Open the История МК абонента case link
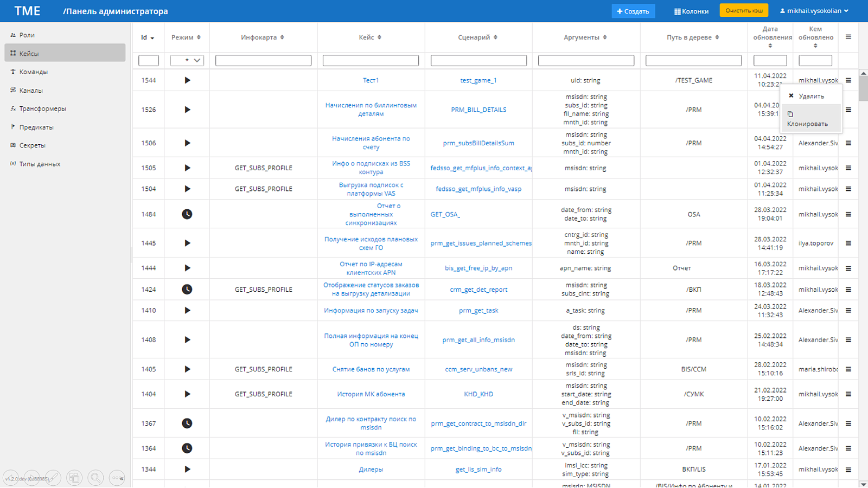Viewport: 868px width, 488px height. pyautogui.click(x=371, y=394)
